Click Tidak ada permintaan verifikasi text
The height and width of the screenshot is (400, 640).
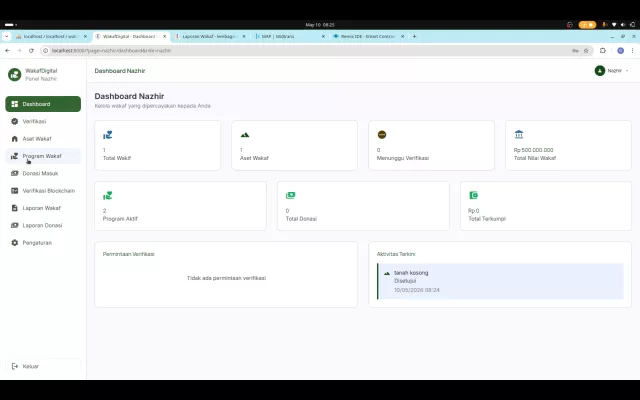coord(226,278)
